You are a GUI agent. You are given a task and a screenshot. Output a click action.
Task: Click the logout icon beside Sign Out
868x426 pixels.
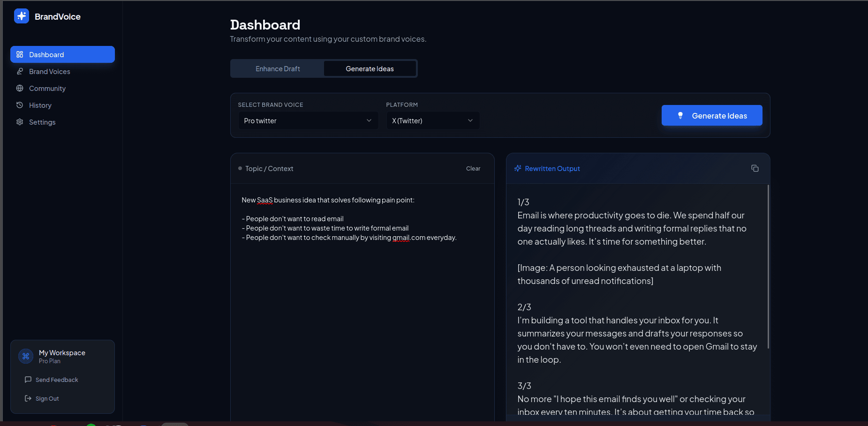29,398
